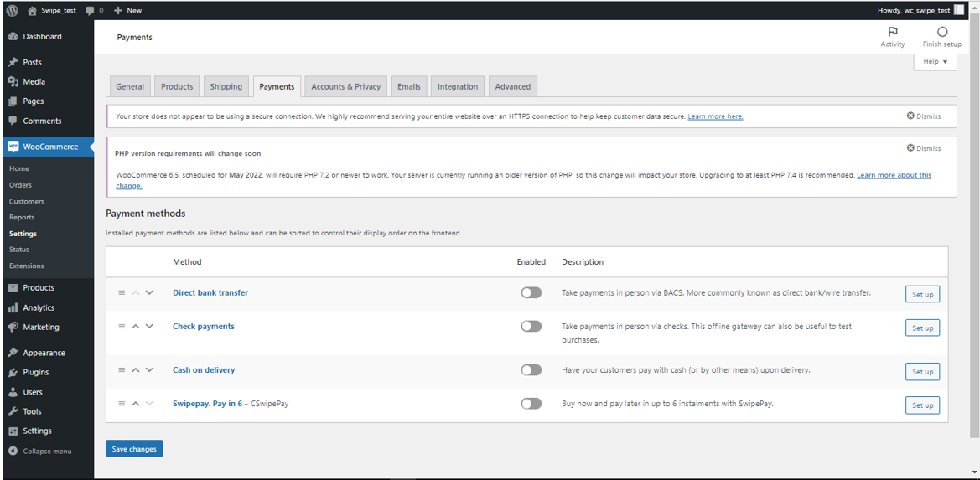Click the Tools wrench icon
Viewport: 980px width, 480px height.
coord(13,411)
